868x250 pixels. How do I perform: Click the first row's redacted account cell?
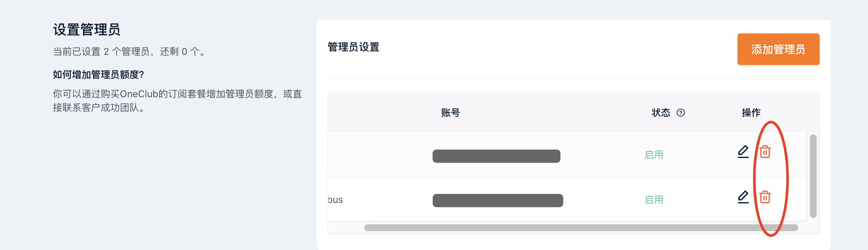(x=496, y=156)
